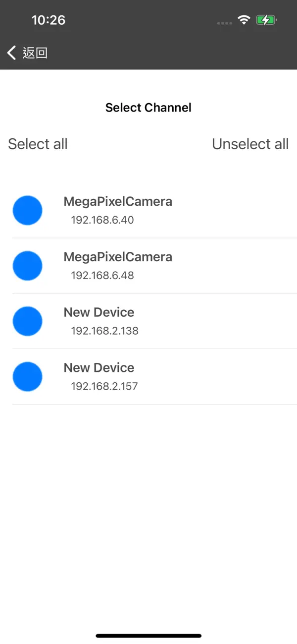Click the signal dots in the status bar
Image resolution: width=297 pixels, height=644 pixels.
224,23
